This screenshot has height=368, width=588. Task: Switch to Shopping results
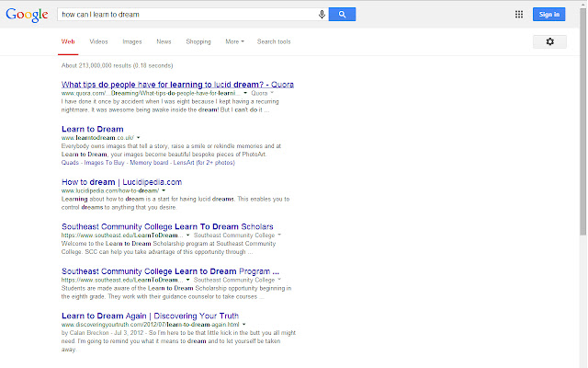198,41
